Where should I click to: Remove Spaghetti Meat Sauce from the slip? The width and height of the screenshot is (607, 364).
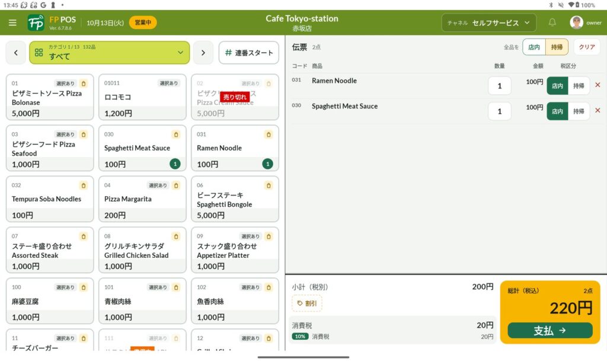(598, 110)
